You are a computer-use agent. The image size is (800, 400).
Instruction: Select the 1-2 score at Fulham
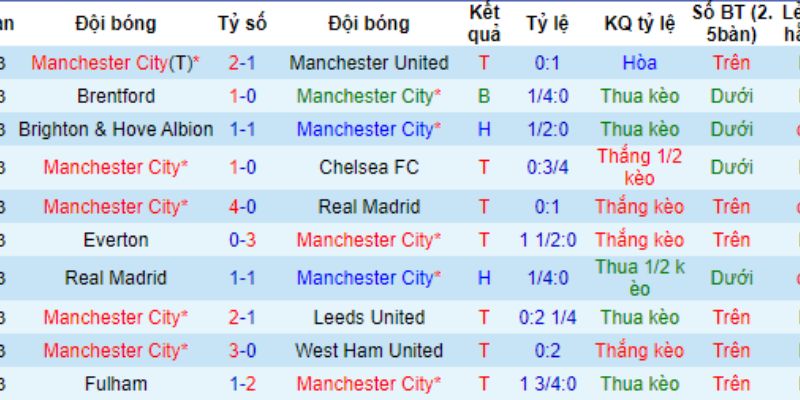(242, 384)
